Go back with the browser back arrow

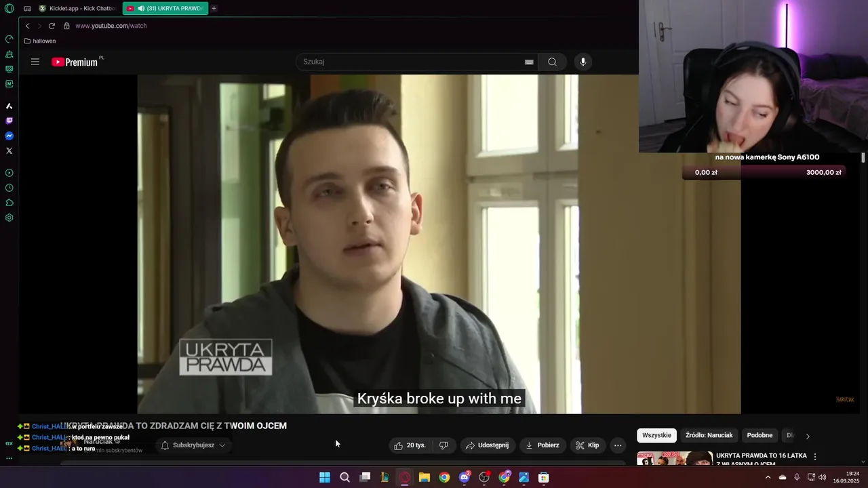[x=27, y=26]
